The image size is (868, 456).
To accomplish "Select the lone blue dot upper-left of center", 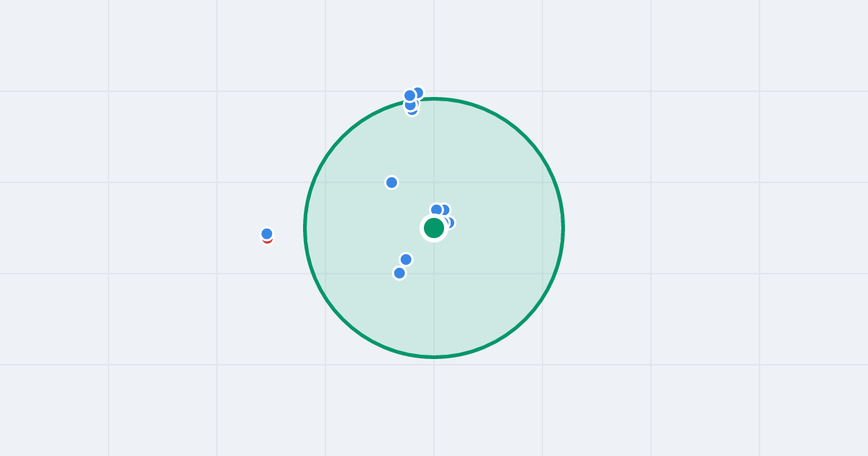I will 391,182.
